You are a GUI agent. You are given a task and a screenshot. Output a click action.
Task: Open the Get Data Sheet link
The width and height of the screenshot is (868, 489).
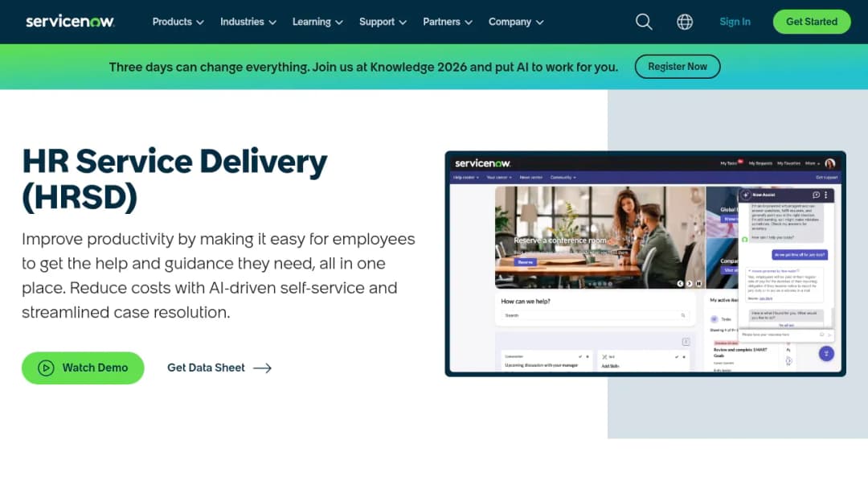pyautogui.click(x=219, y=368)
